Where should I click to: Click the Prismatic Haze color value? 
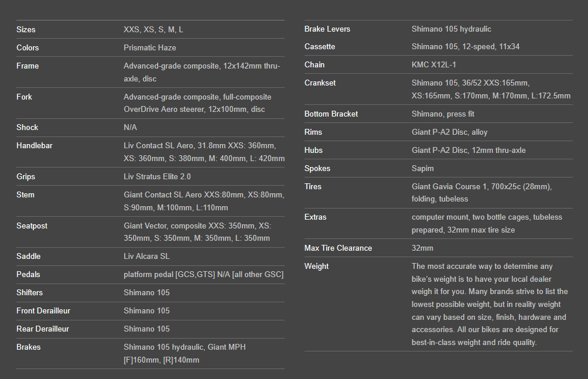coord(150,47)
